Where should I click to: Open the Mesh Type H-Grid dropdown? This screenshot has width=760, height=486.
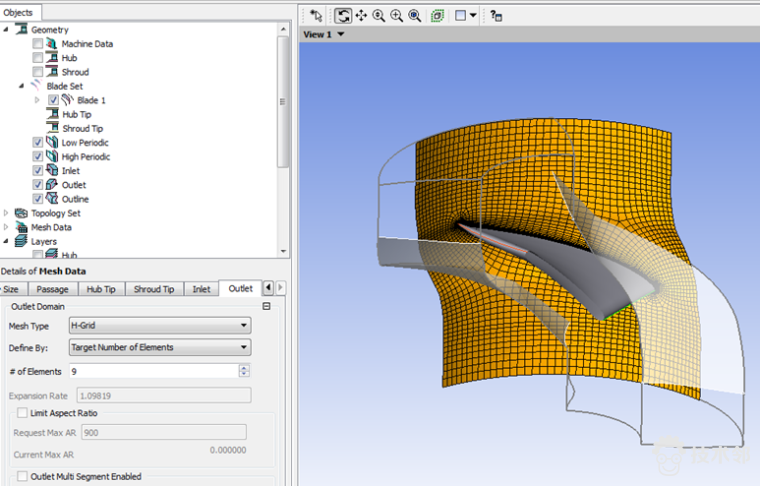coord(160,326)
